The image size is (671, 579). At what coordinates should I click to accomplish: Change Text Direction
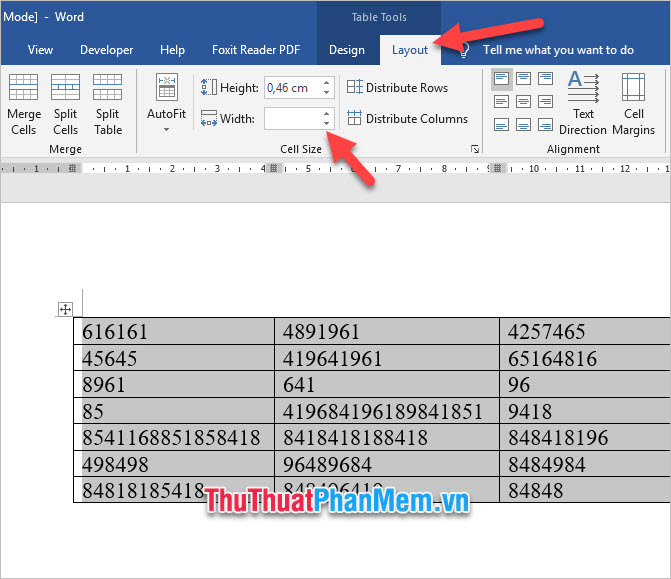pyautogui.click(x=583, y=104)
